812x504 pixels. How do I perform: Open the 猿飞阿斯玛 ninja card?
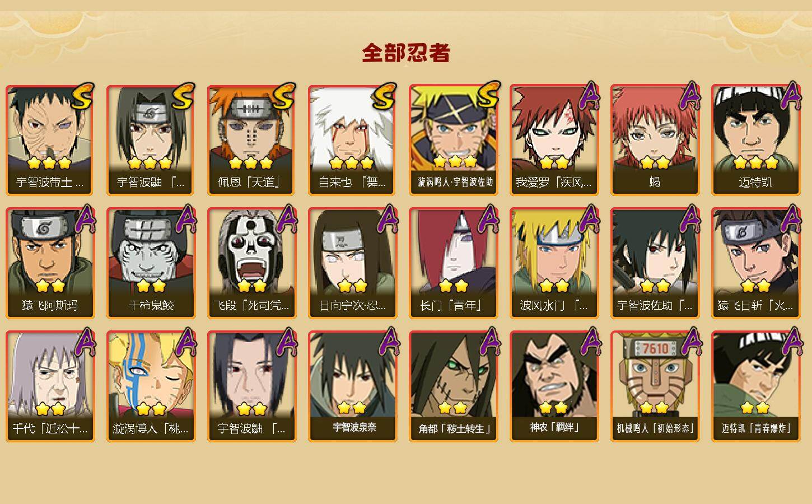pyautogui.click(x=50, y=263)
